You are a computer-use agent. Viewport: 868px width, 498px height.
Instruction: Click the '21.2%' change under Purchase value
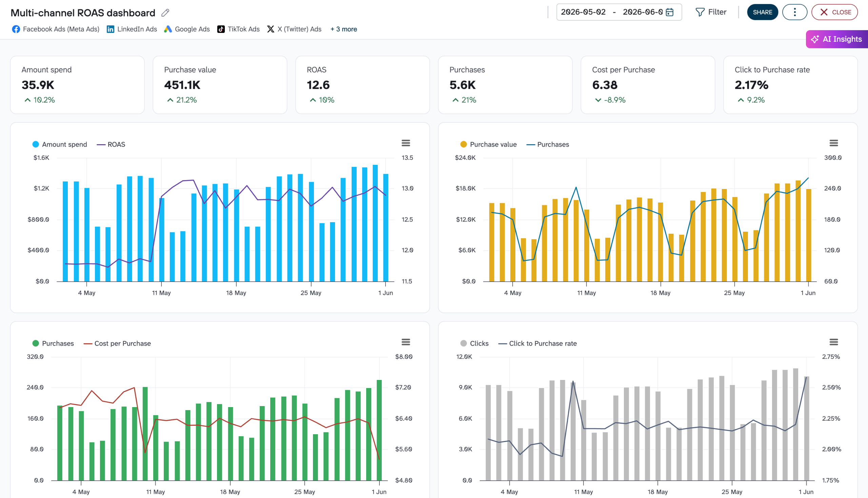(x=187, y=100)
